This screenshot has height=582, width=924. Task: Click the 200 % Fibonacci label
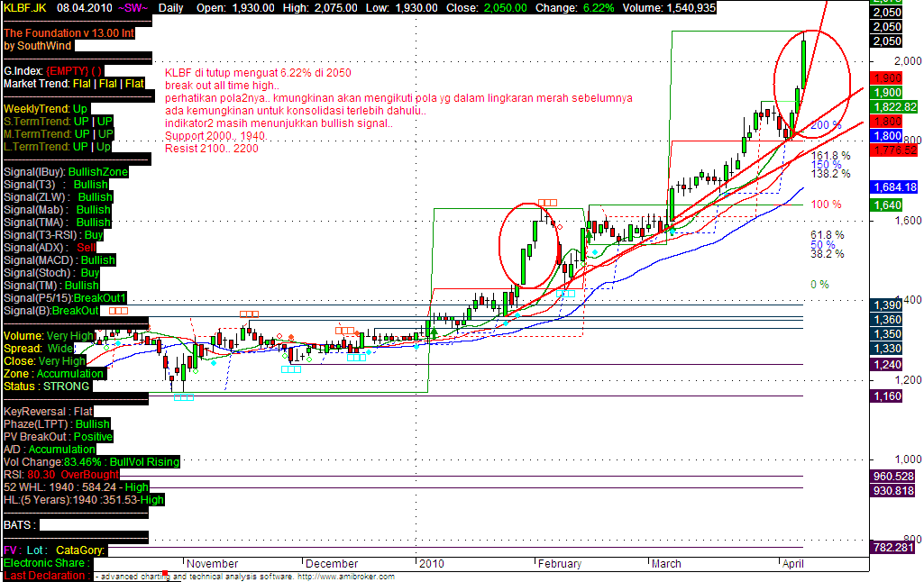[x=826, y=125]
